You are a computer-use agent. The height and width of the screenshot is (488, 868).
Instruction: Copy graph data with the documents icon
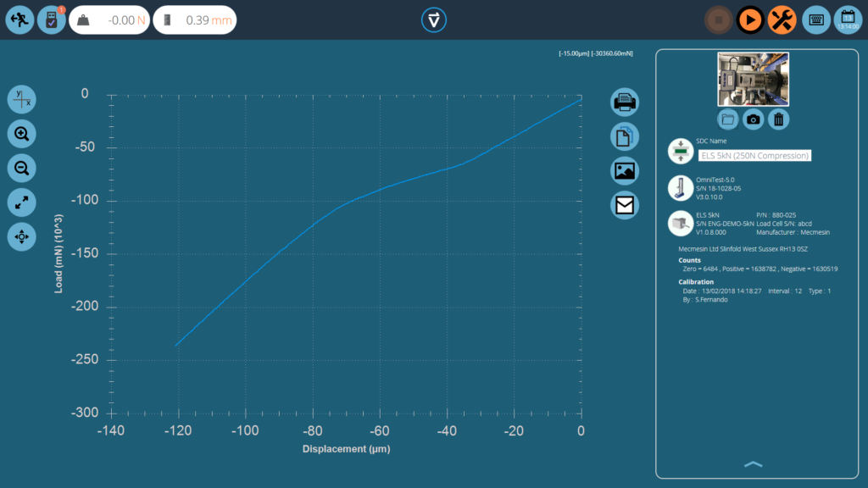(625, 136)
